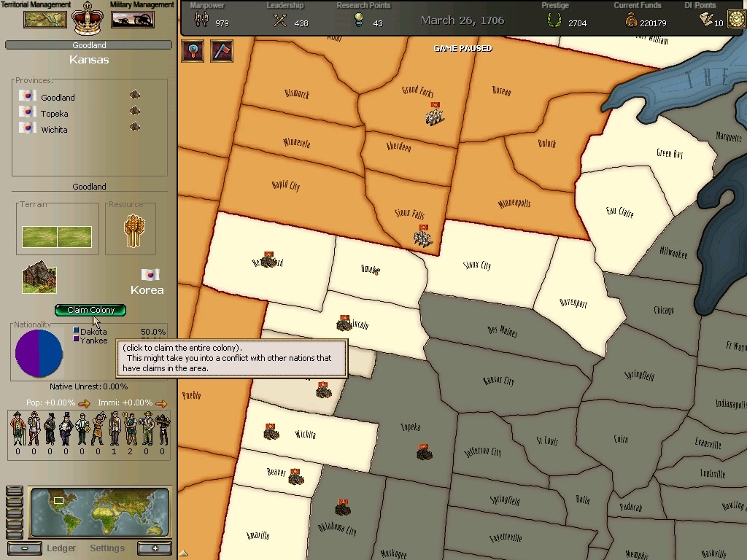Select the Des Moines province on map
The image size is (747, 560).
click(x=502, y=330)
